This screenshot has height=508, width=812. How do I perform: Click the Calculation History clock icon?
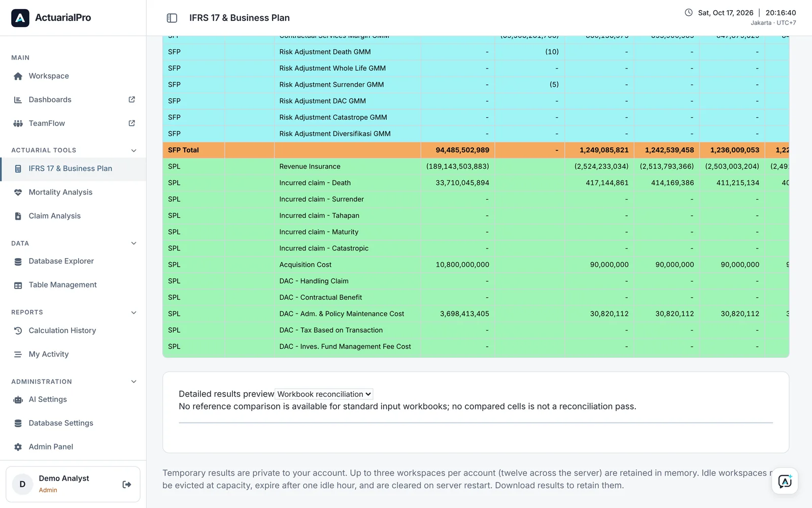click(x=18, y=331)
